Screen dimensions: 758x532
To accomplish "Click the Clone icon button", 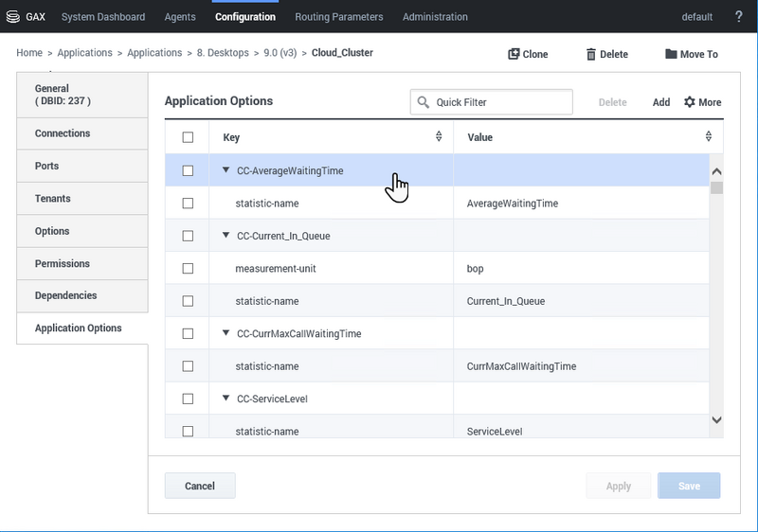I will point(514,54).
